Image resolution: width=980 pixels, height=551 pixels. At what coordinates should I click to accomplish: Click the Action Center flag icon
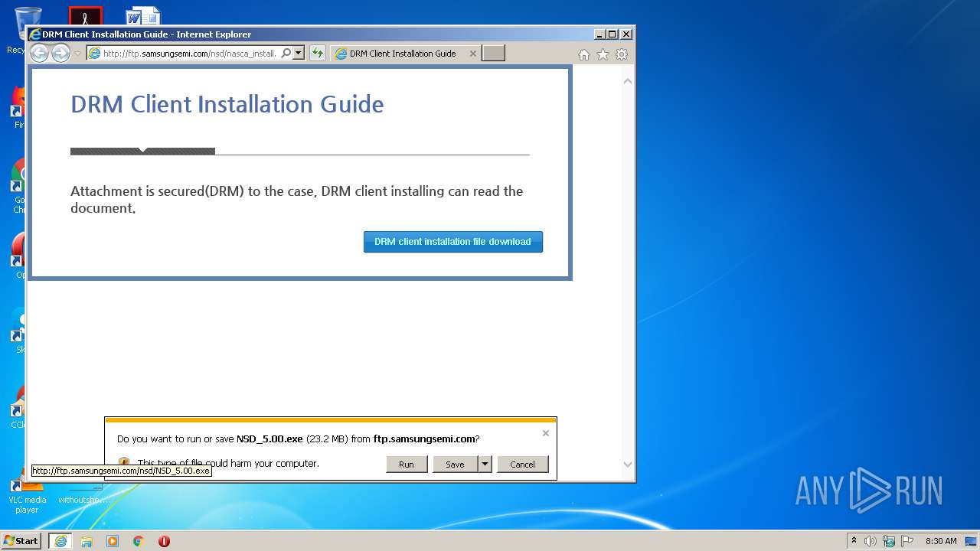(907, 541)
